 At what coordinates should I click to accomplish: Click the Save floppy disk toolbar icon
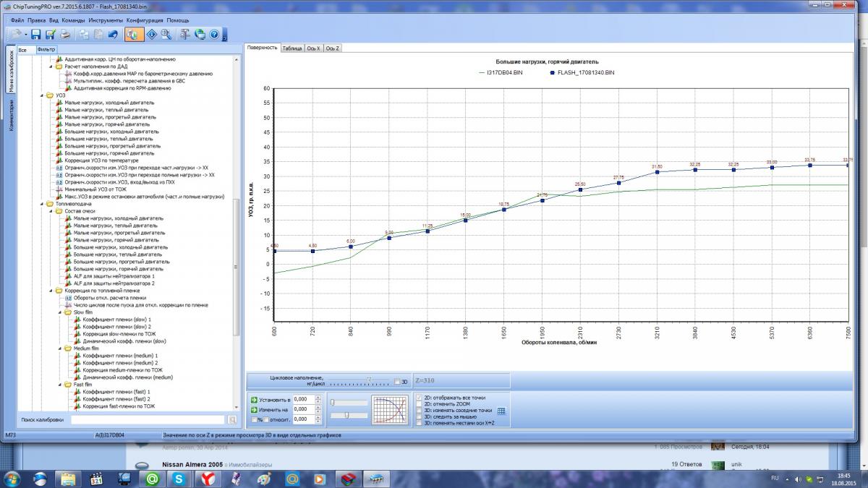36,34
